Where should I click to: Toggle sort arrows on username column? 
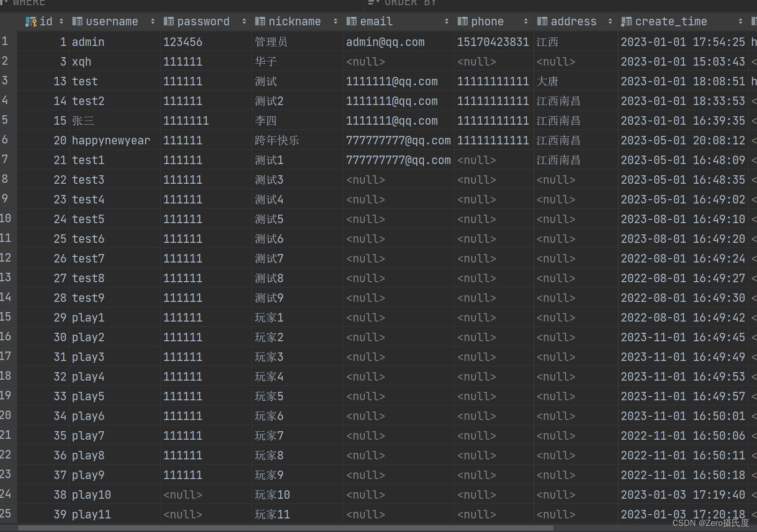[153, 22]
